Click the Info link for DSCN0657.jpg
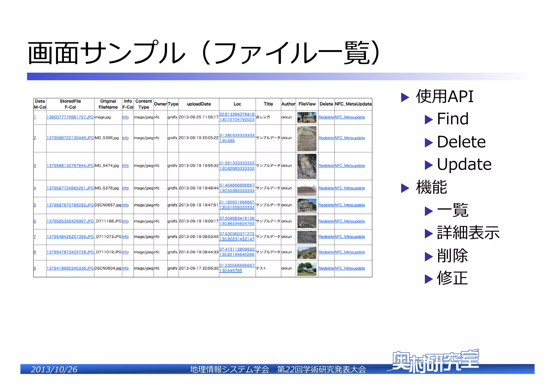Screen dimensions: 555x392 pyautogui.click(x=125, y=205)
